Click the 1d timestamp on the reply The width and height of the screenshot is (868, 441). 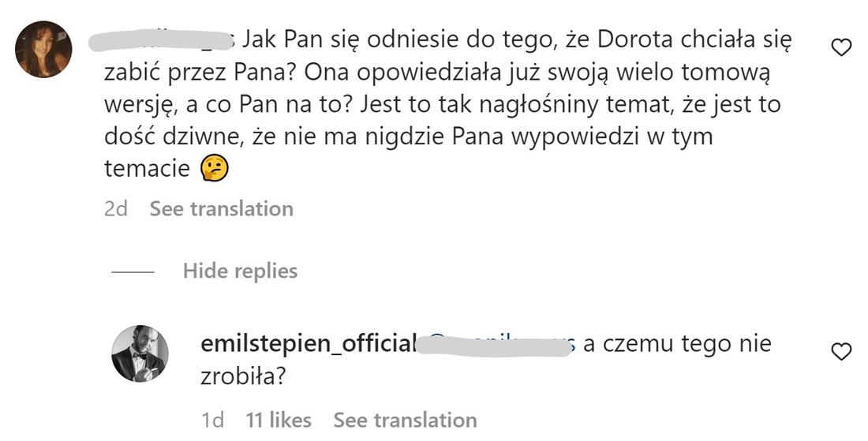tap(213, 420)
